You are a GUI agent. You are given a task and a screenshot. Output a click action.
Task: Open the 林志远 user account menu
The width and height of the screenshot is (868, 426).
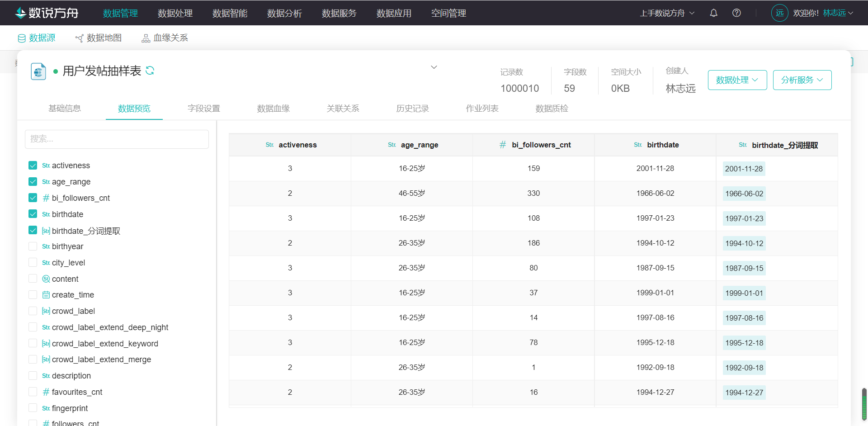point(838,13)
